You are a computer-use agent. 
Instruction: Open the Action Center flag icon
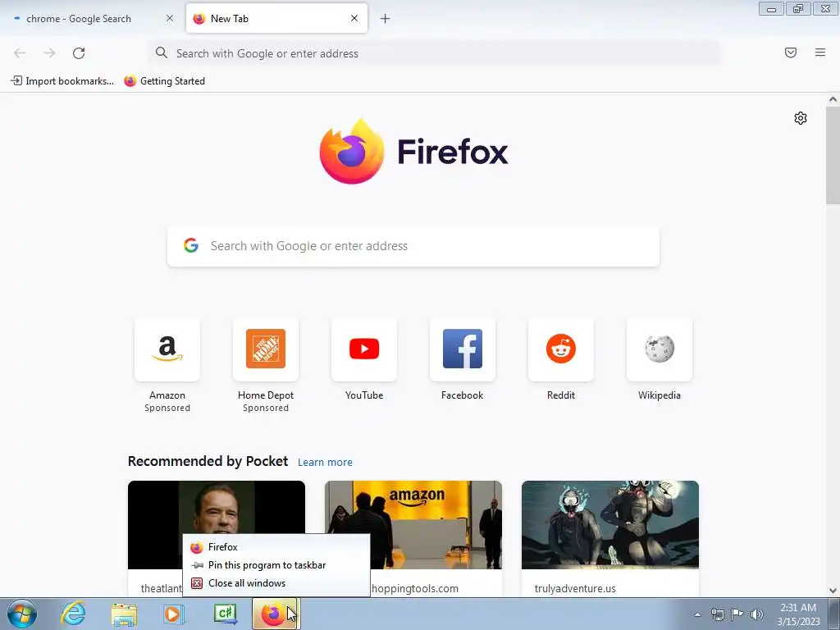[x=737, y=614]
